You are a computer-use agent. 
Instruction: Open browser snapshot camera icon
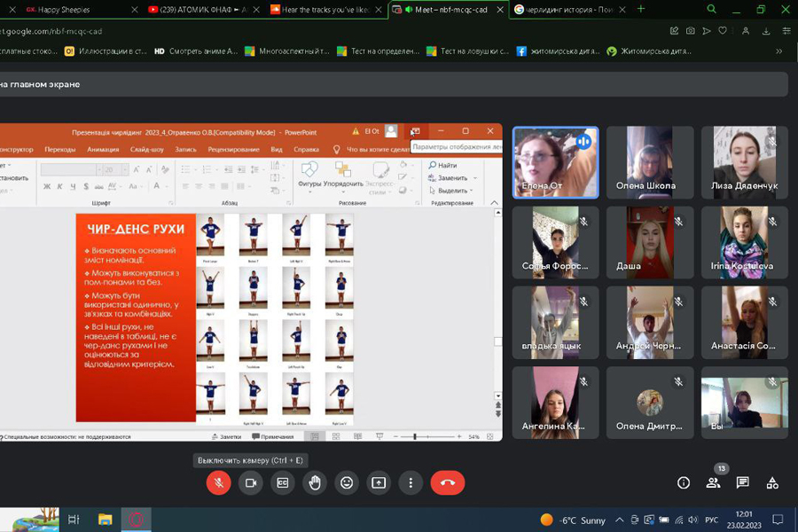click(691, 31)
